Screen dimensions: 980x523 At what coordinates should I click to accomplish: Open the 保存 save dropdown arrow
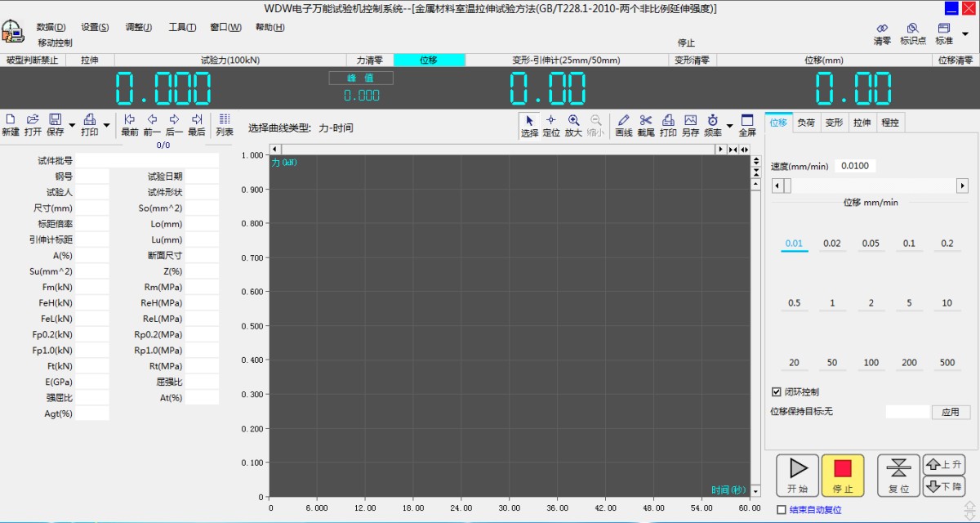(72, 124)
